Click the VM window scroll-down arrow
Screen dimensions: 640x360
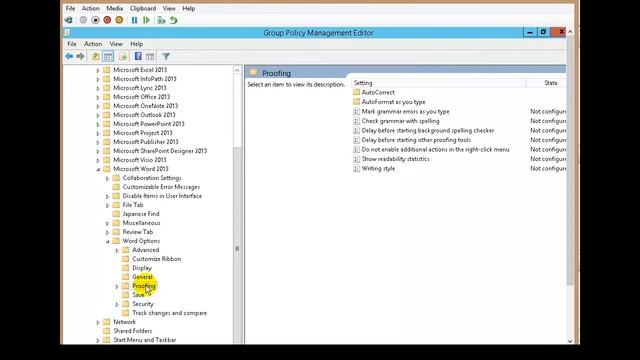570,341
